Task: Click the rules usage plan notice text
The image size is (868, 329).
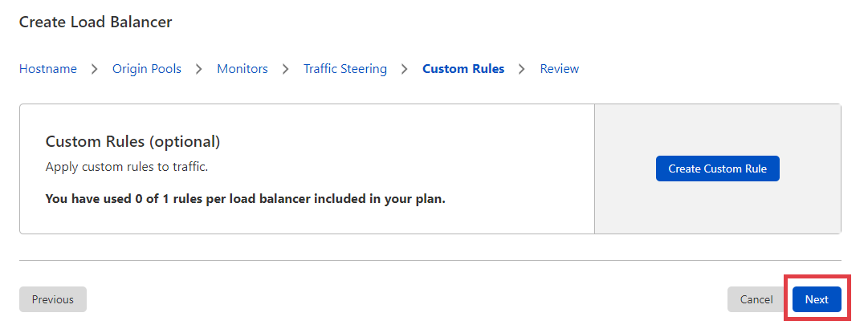Action: tap(246, 197)
